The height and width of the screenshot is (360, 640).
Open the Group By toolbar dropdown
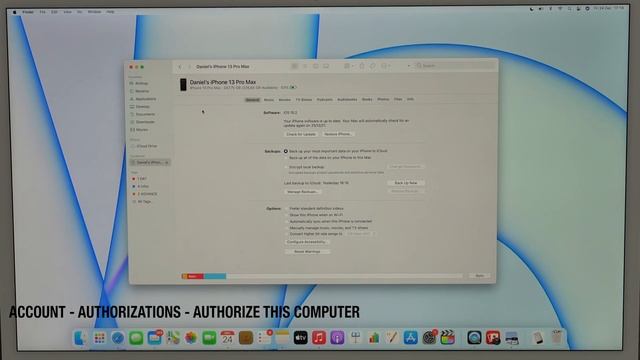pyautogui.click(x=348, y=66)
